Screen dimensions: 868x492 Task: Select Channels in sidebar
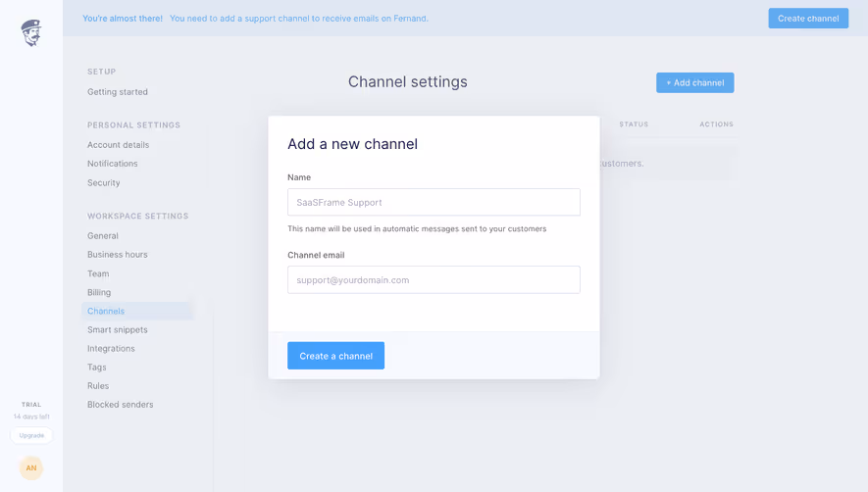point(137,311)
